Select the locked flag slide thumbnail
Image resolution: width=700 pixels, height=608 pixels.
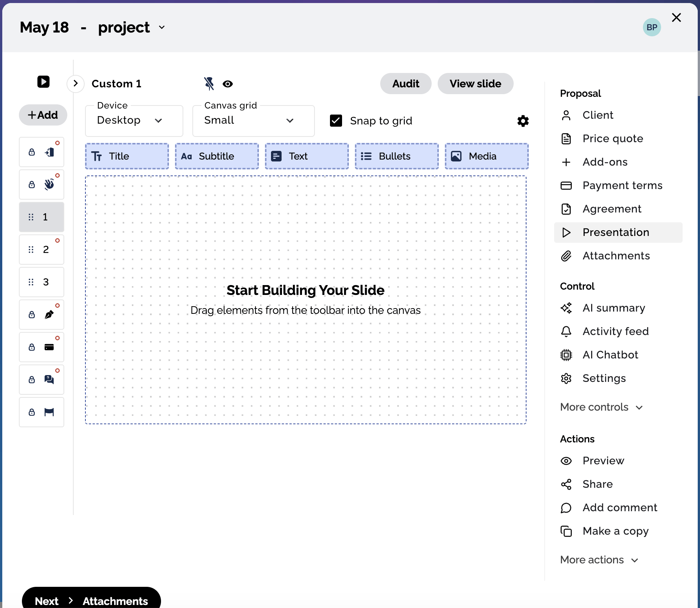click(x=42, y=412)
